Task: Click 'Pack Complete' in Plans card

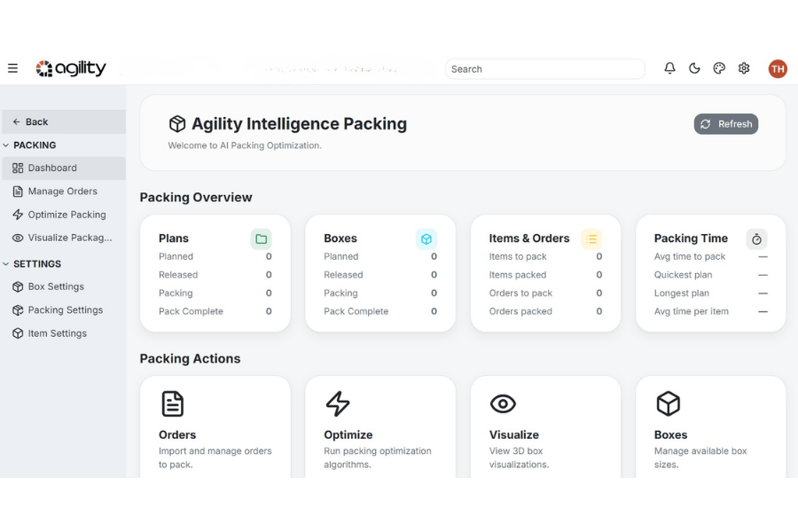Action: tap(191, 311)
